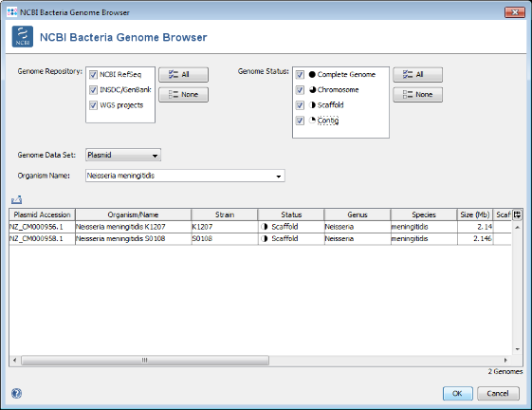Screen dimensions: 532x410
Task: Sort by Strain column header
Action: (225, 214)
